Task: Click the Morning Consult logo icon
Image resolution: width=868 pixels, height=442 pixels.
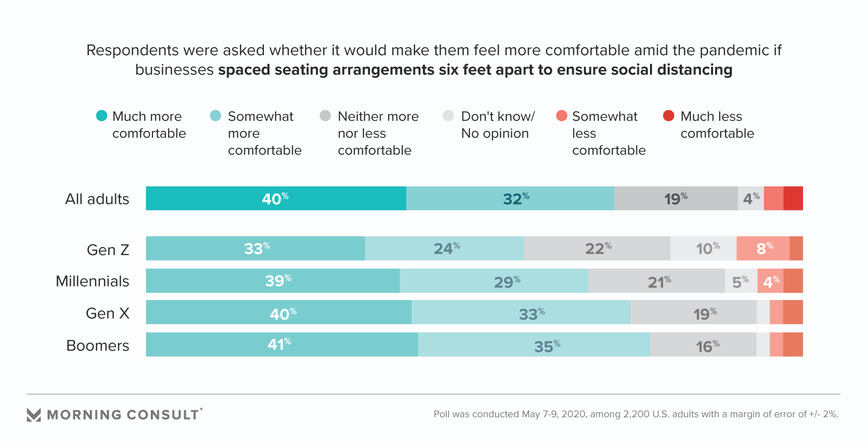Action: point(34,415)
